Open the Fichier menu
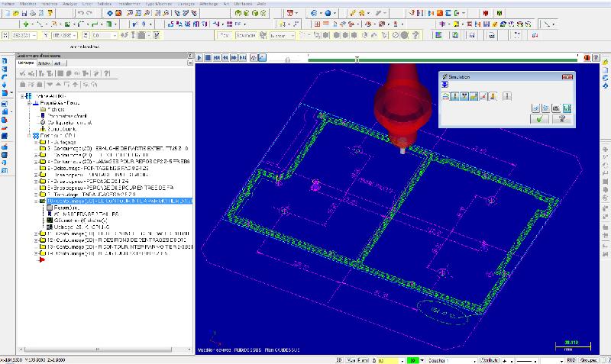The image size is (611, 364). [8, 4]
